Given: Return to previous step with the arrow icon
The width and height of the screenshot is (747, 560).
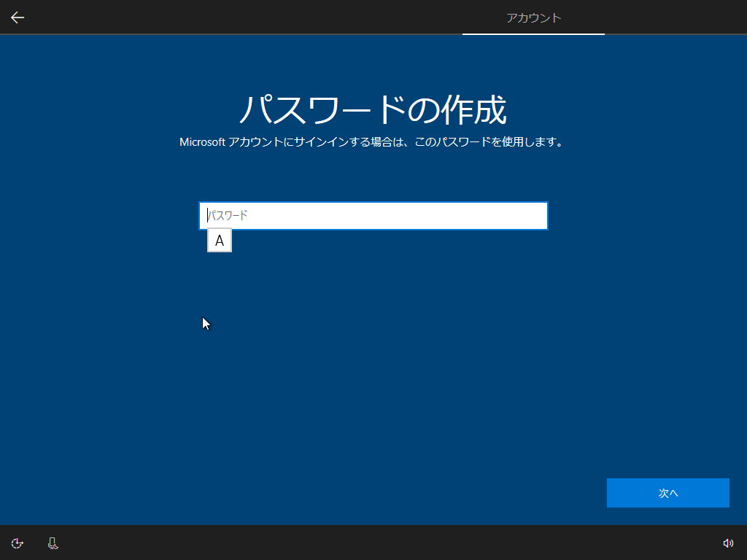Looking at the screenshot, I should [x=17, y=17].
